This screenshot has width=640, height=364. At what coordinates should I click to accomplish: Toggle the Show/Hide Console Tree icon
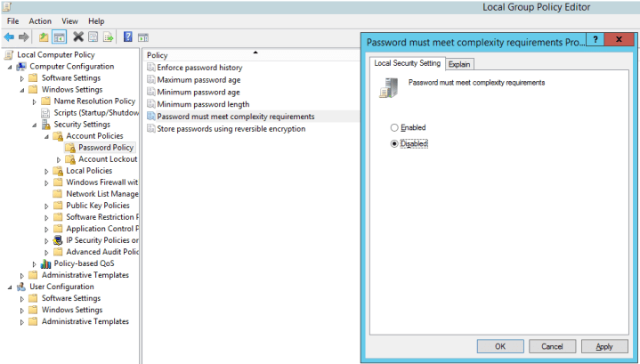(59, 37)
